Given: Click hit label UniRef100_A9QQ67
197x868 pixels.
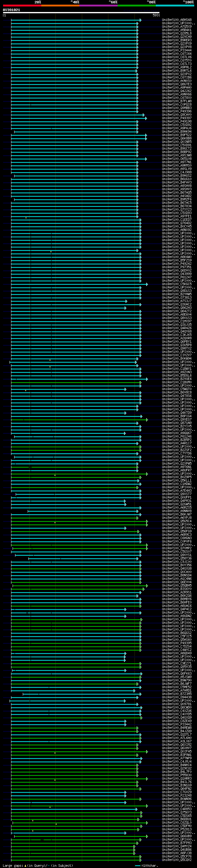Looking at the screenshot, I should coord(177,433).
